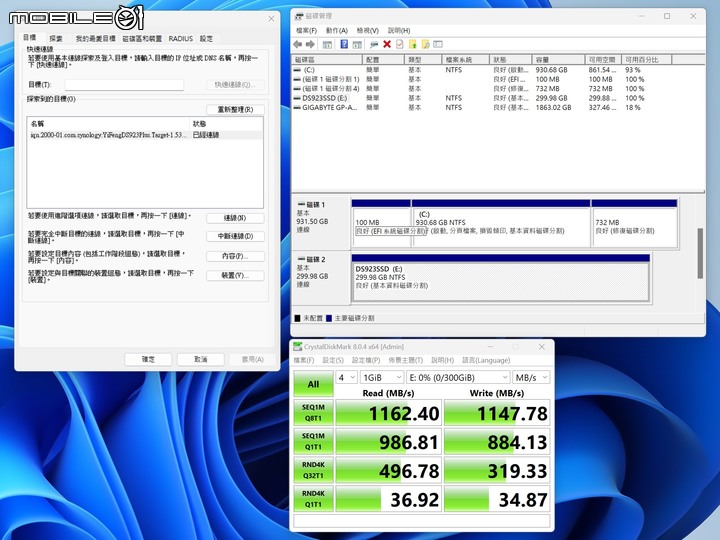Click the 34.87 RND4K Q1T1 write result
720x540 pixels.
pyautogui.click(x=497, y=499)
